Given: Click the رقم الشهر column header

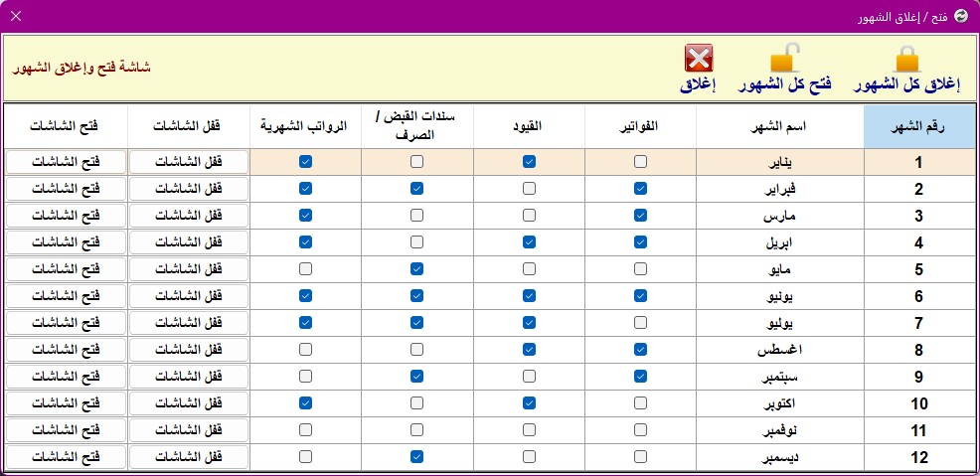Looking at the screenshot, I should pyautogui.click(x=918, y=127).
